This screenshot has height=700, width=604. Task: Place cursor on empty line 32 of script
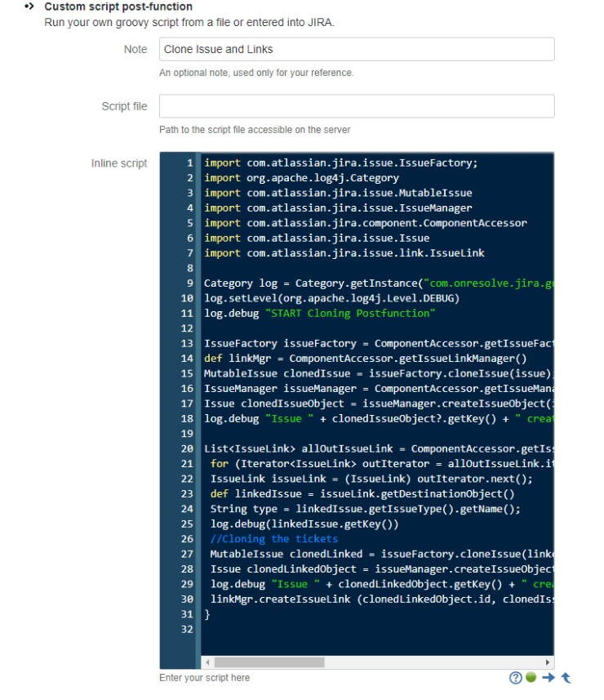326,630
